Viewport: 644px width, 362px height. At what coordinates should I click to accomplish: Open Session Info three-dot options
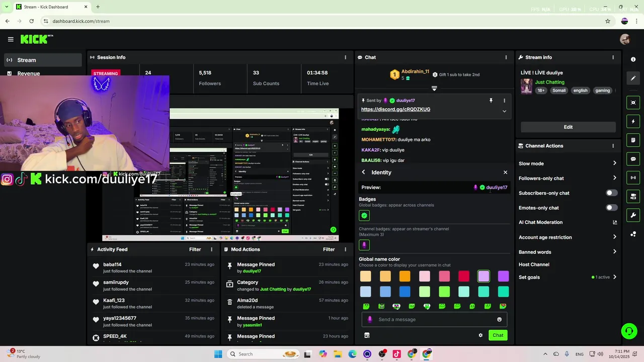coord(345,57)
